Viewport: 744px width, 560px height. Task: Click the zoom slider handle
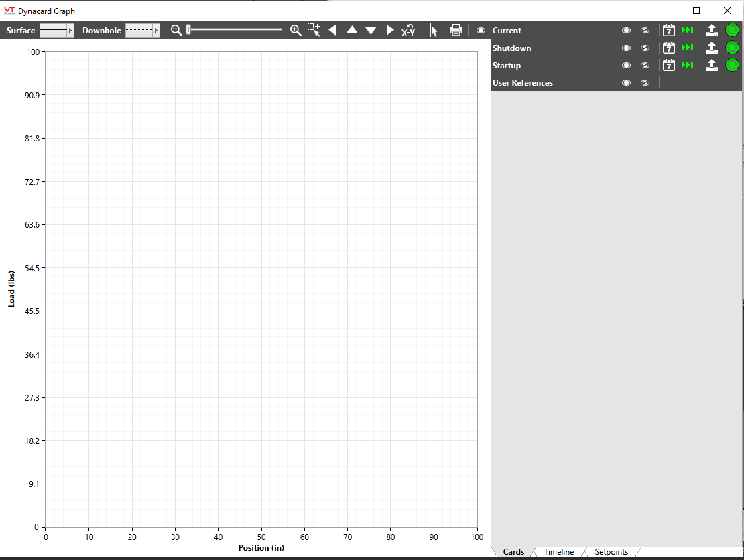click(189, 29)
